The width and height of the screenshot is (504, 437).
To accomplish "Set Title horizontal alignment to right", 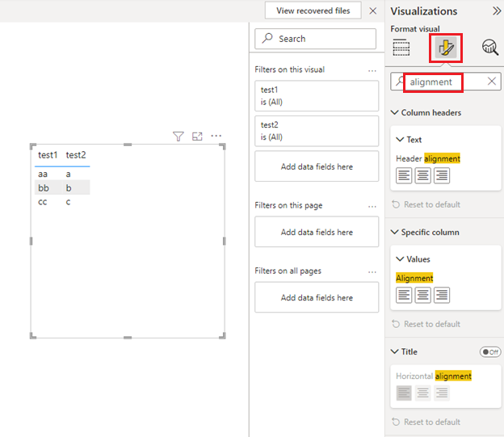I will click(442, 393).
